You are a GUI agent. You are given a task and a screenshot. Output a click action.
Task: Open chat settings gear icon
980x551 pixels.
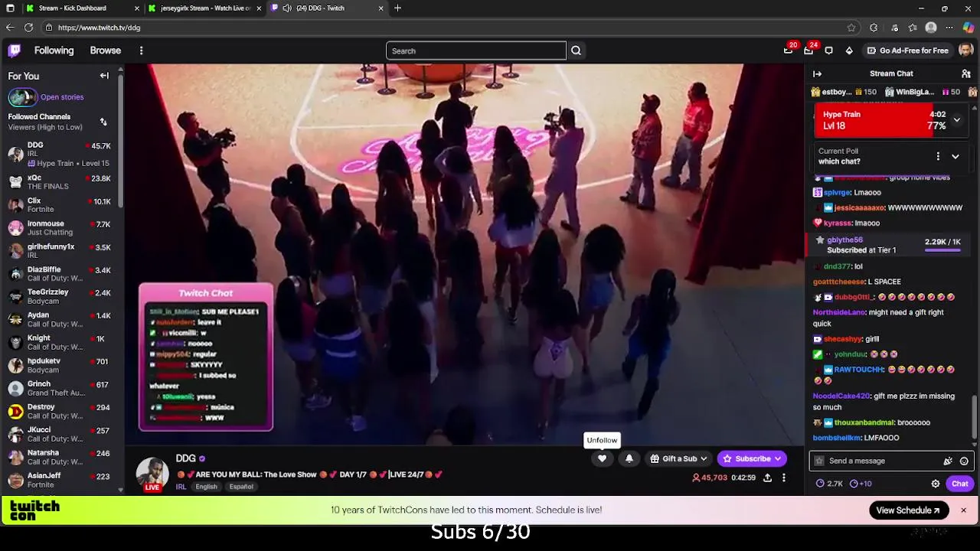[935, 484]
